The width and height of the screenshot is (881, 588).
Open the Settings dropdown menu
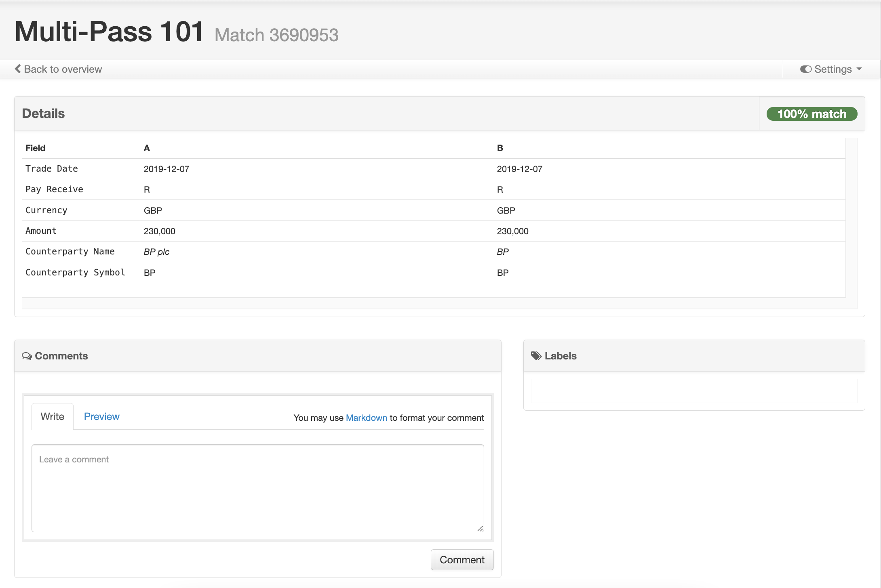[x=831, y=69]
